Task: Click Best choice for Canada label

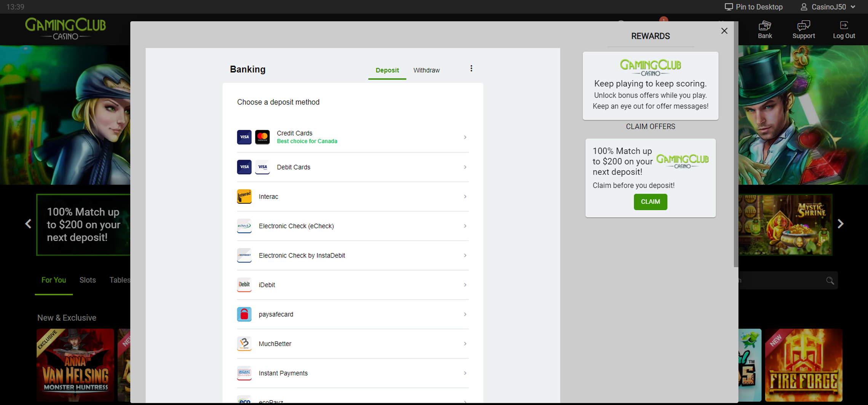Action: coord(307,141)
